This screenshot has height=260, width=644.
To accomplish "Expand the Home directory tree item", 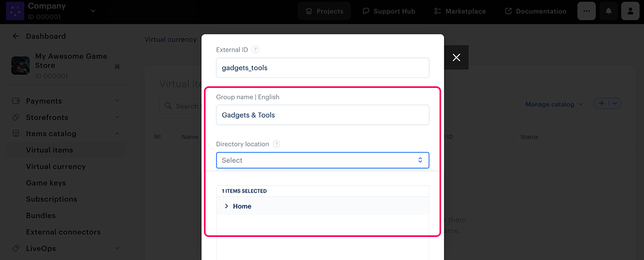I will pyautogui.click(x=226, y=206).
